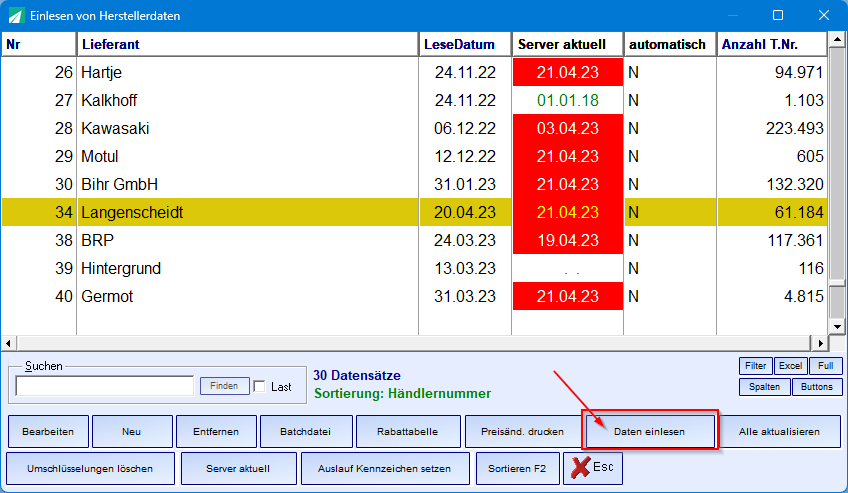Select the Kalkhoff row

point(414,101)
